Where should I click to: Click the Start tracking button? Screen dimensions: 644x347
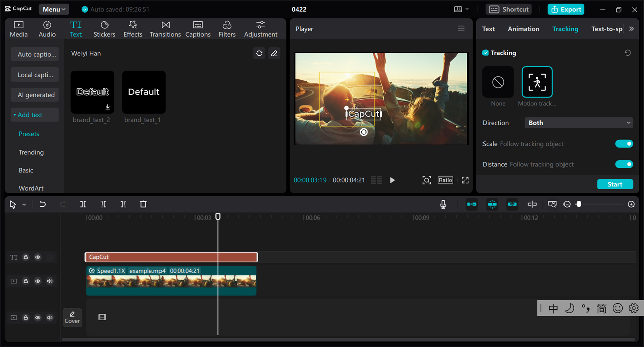(615, 184)
